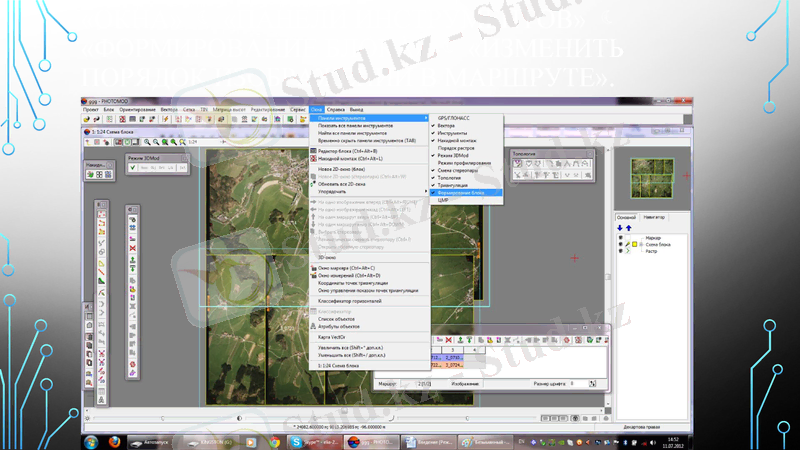Switch to the Навигатор tab
The width and height of the screenshot is (800, 450).
(x=654, y=216)
